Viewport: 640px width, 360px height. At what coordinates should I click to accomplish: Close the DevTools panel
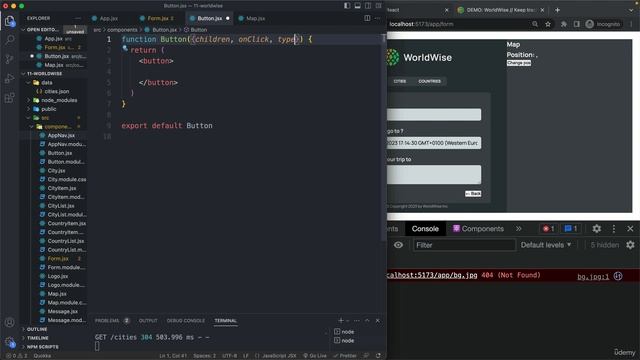pyautogui.click(x=630, y=229)
